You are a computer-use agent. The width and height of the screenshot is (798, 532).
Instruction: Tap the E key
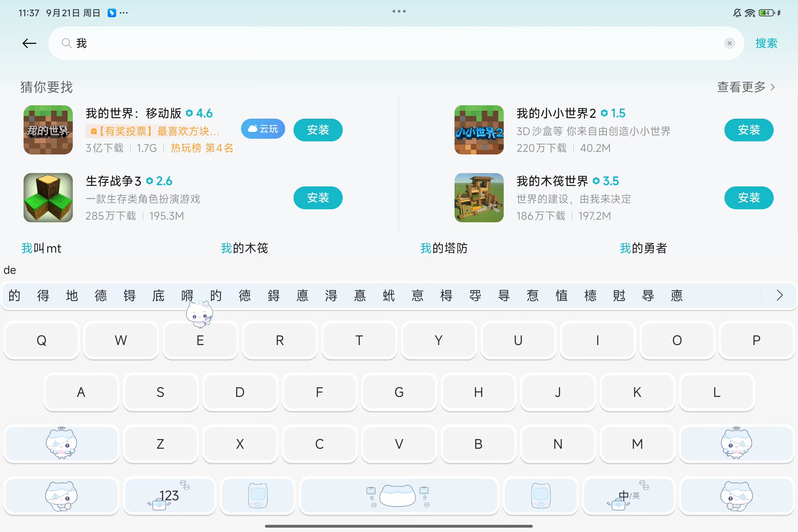point(200,340)
